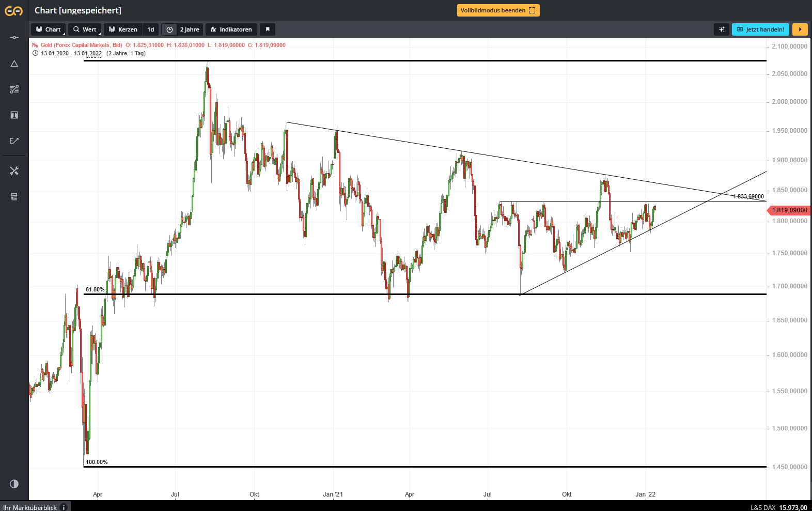This screenshot has width=812, height=511.
Task: Click the Jan '22 time axis label
Action: click(645, 494)
